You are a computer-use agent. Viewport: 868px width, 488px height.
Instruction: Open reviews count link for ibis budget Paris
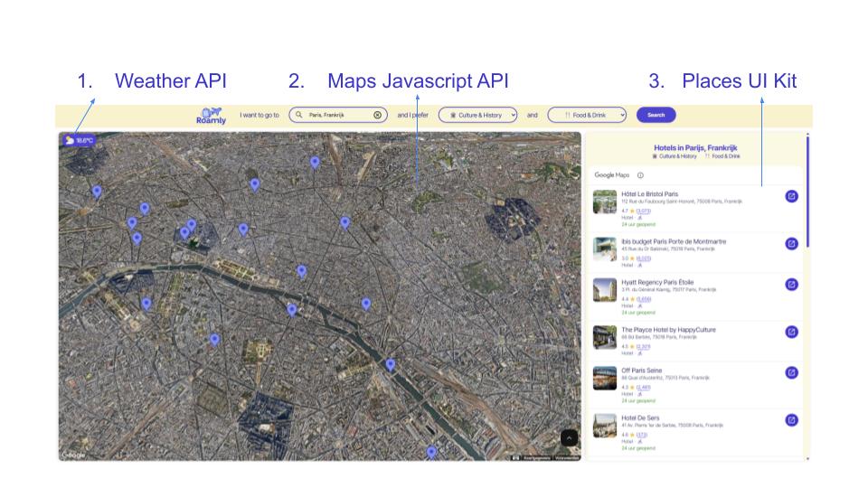(x=643, y=258)
